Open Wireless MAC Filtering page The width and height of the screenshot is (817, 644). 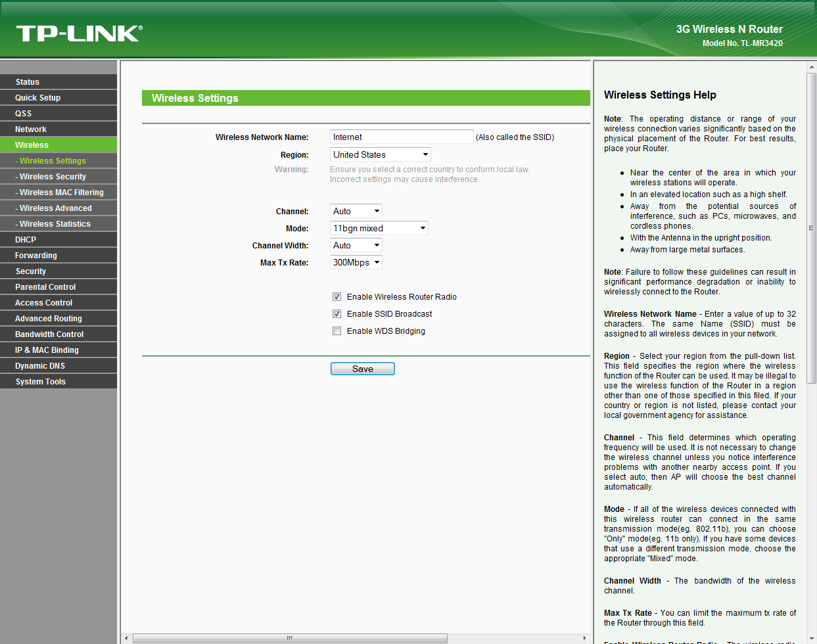(58, 193)
